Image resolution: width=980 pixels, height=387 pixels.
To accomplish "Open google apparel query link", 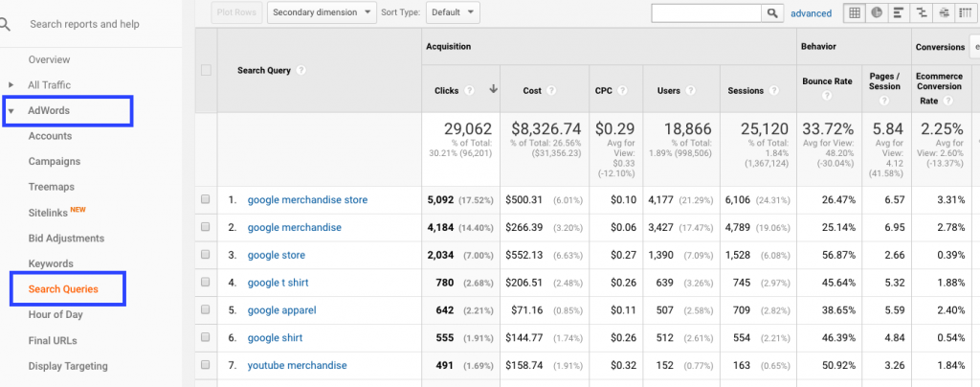I will [x=282, y=309].
